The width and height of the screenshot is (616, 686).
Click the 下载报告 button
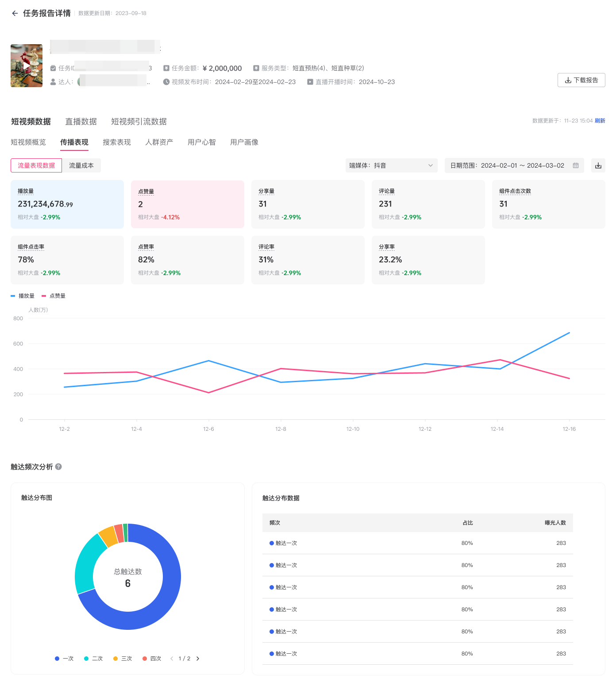[x=581, y=80]
